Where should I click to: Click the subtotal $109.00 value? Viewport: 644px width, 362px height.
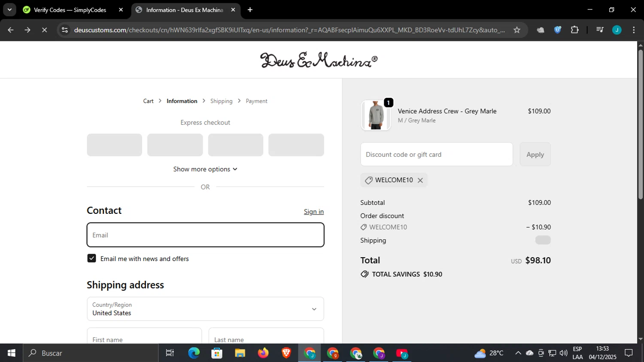539,203
